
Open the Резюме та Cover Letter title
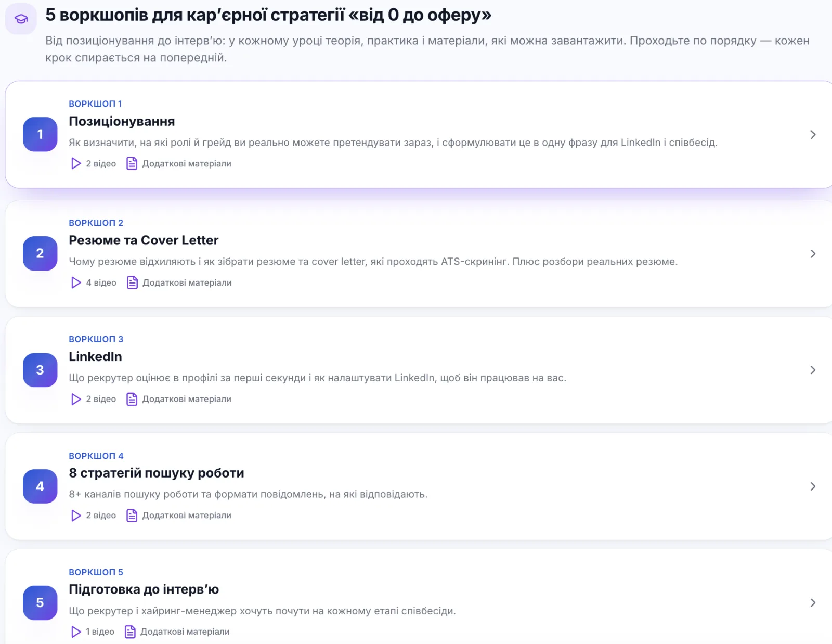(x=144, y=240)
